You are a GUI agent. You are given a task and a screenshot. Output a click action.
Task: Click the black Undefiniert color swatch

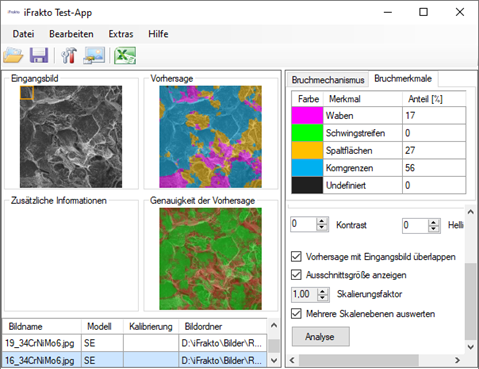(x=307, y=185)
